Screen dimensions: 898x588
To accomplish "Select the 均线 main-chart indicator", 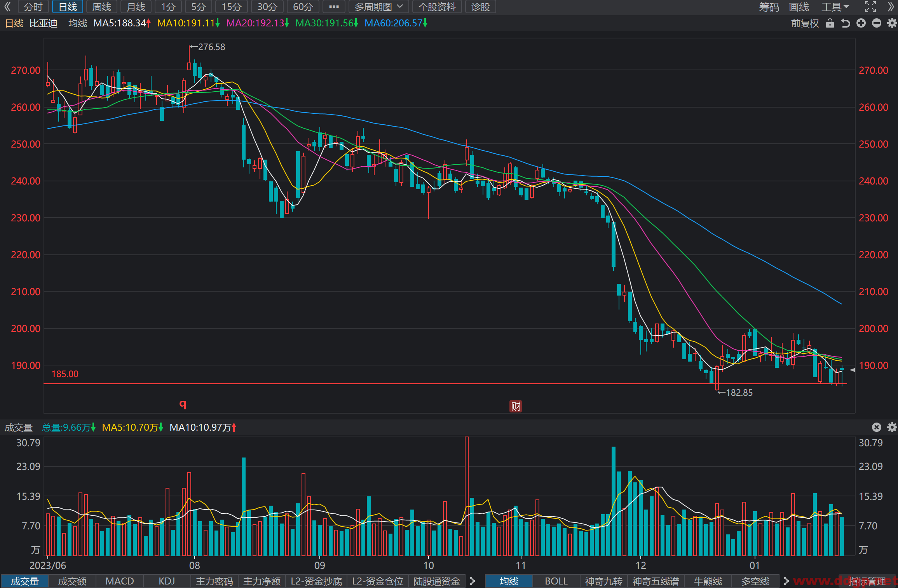I will pos(509,581).
